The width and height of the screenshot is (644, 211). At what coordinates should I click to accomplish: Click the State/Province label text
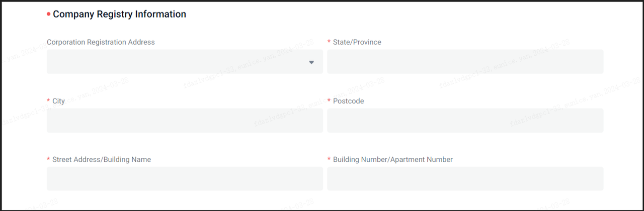click(357, 42)
